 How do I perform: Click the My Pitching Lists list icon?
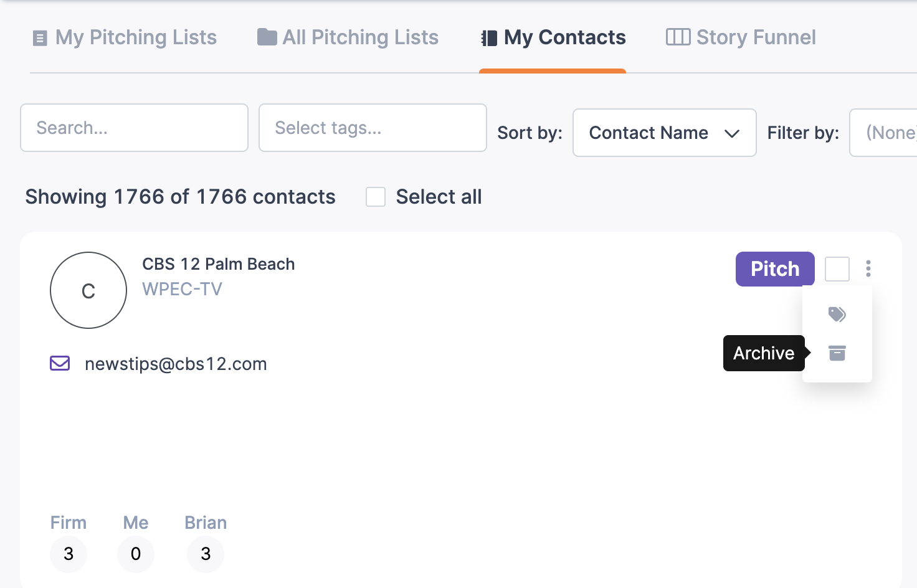coord(40,38)
